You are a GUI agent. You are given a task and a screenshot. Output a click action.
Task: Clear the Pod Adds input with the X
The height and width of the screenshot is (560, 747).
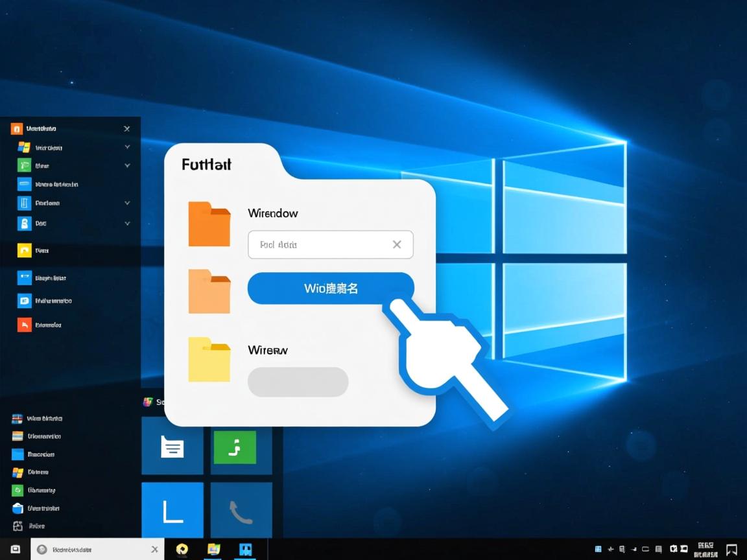point(397,244)
